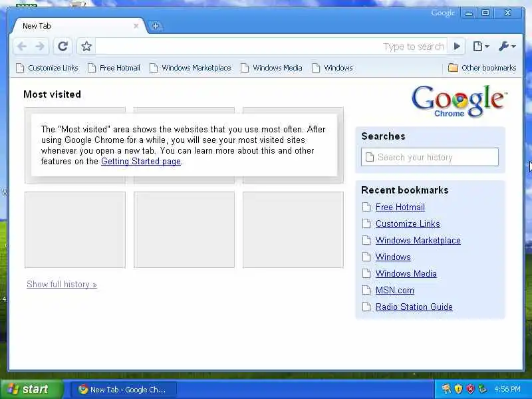Open the MSN.com recent bookmark
Image resolution: width=532 pixels, height=399 pixels.
[395, 290]
